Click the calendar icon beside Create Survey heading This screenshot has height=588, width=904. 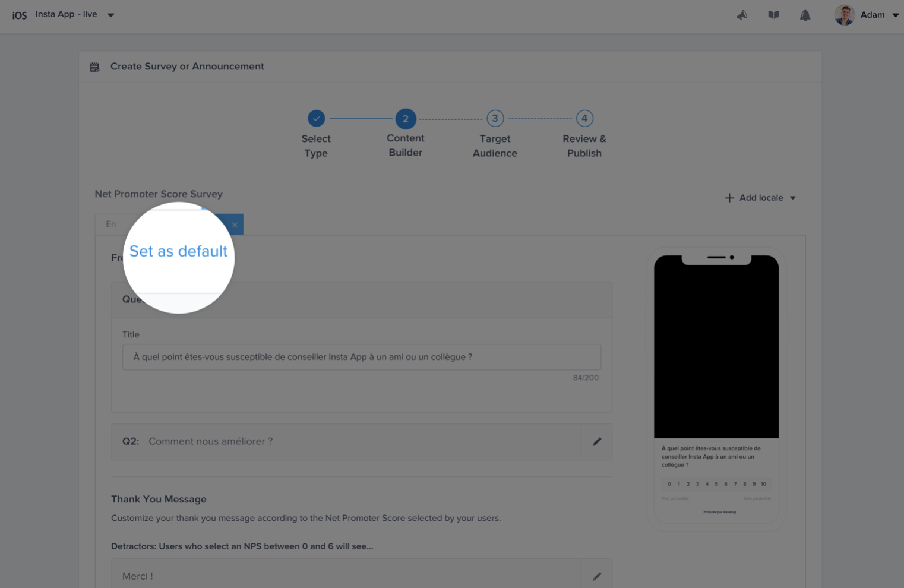tap(94, 67)
